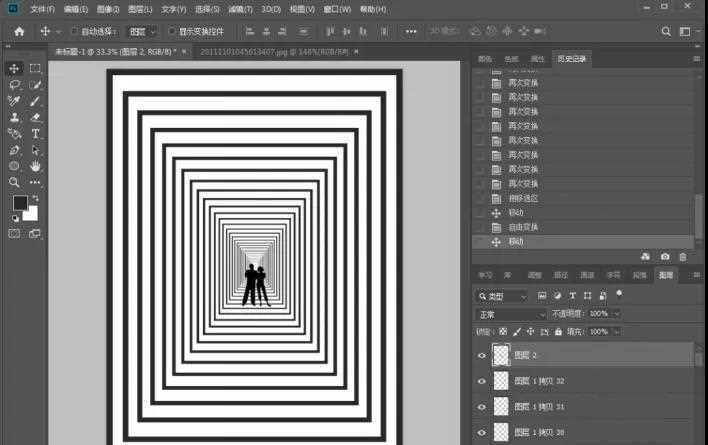Open the 窗口(W) menu

(x=337, y=9)
